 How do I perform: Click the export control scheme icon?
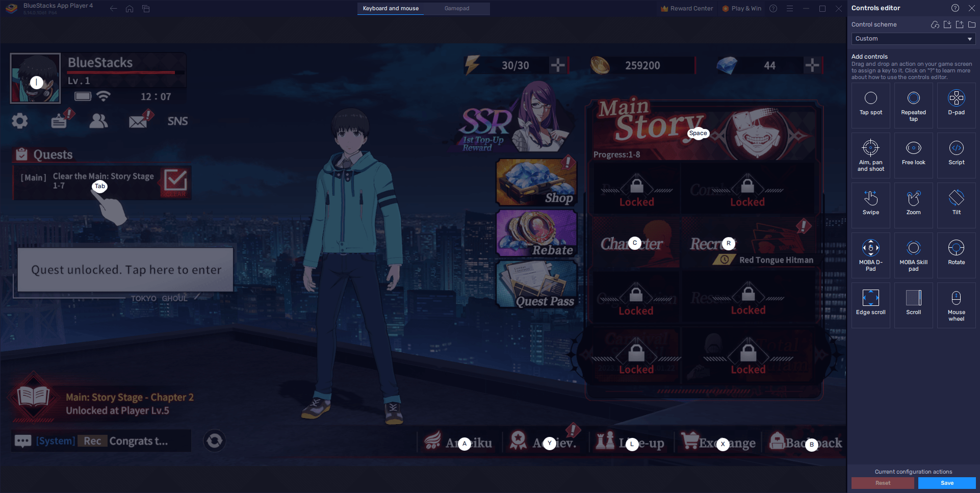click(x=960, y=24)
